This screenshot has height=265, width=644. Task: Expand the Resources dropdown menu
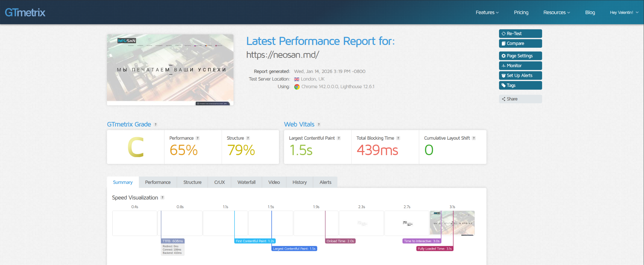click(557, 13)
